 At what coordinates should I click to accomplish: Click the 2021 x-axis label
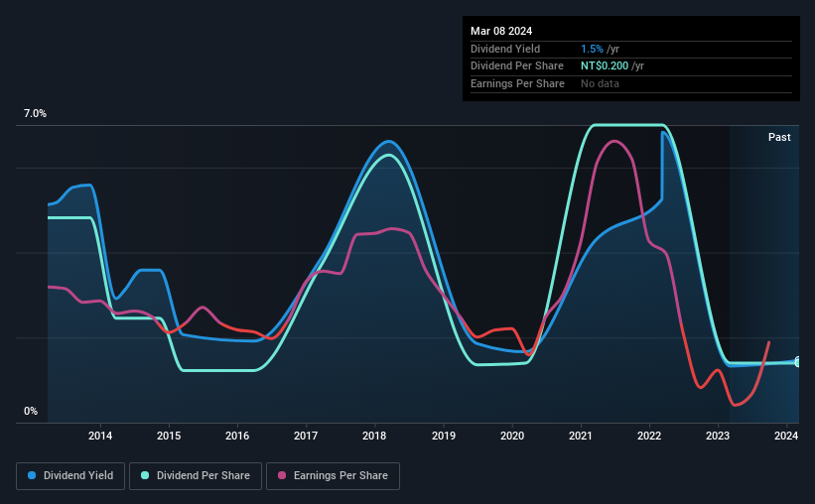(x=581, y=436)
